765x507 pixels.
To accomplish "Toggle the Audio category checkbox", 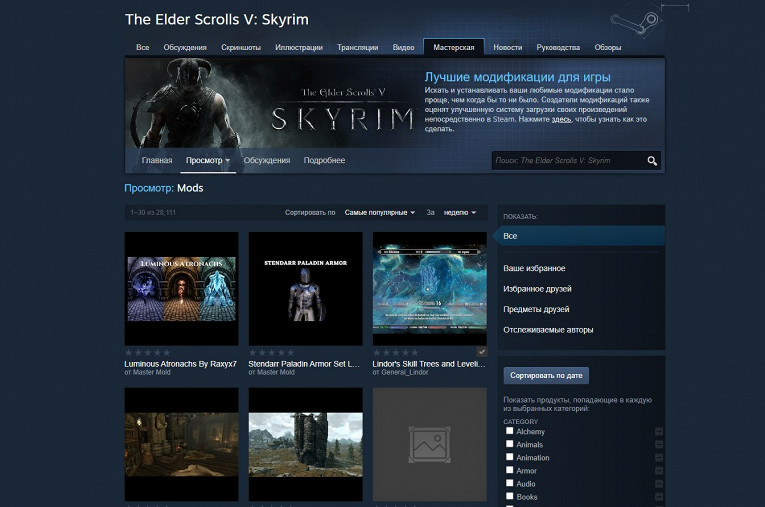I will [x=509, y=483].
